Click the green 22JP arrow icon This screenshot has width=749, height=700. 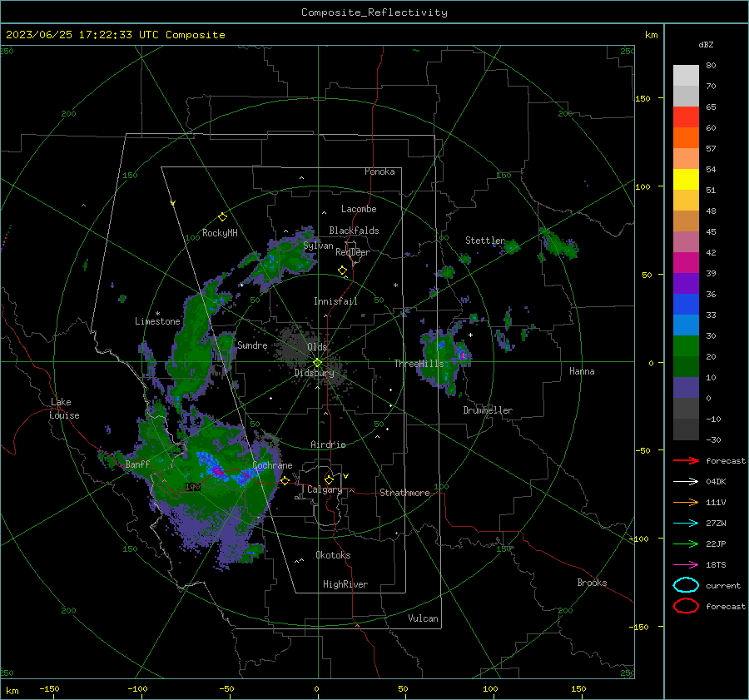(686, 544)
